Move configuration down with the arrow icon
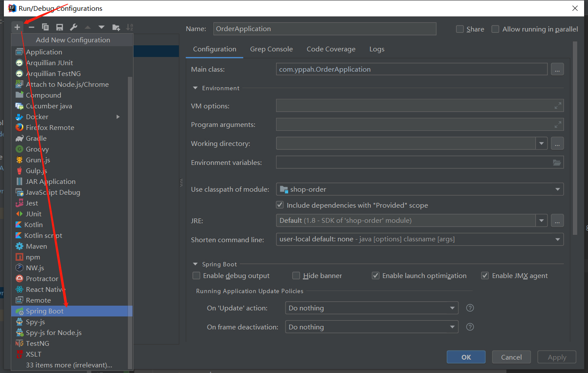The width and height of the screenshot is (588, 373). [102, 27]
